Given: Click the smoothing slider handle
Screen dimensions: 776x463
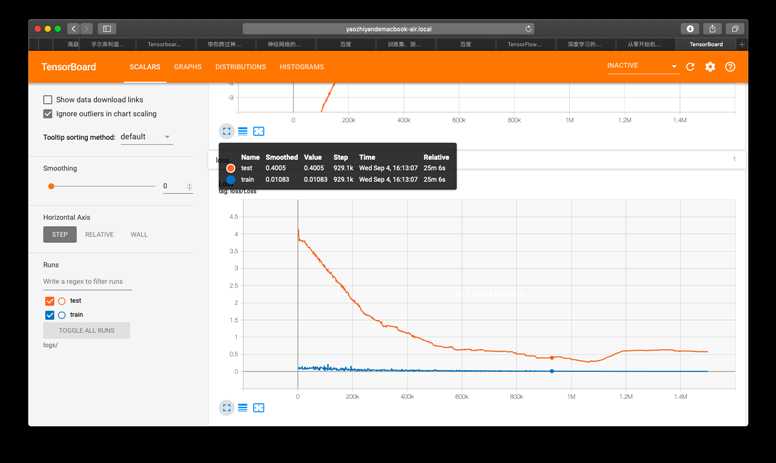Looking at the screenshot, I should tap(51, 186).
